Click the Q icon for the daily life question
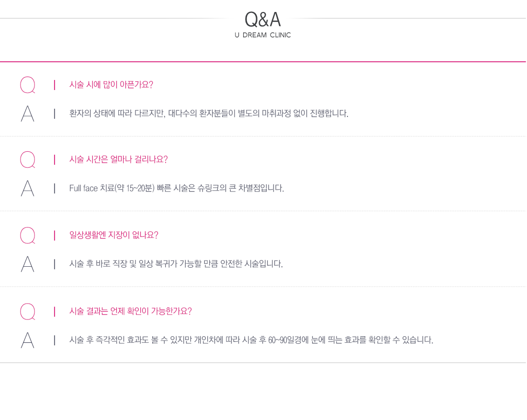This screenshot has height=420, width=527. click(x=28, y=235)
